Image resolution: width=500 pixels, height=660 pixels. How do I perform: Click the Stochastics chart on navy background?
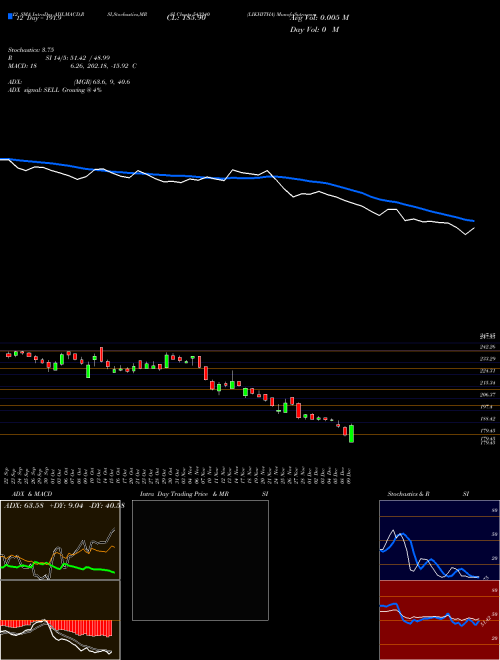(439, 540)
